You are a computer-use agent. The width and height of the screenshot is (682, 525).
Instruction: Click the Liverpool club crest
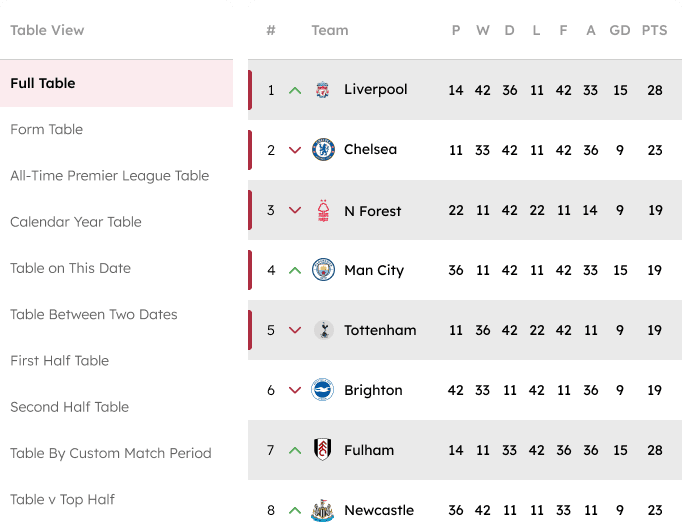point(322,90)
